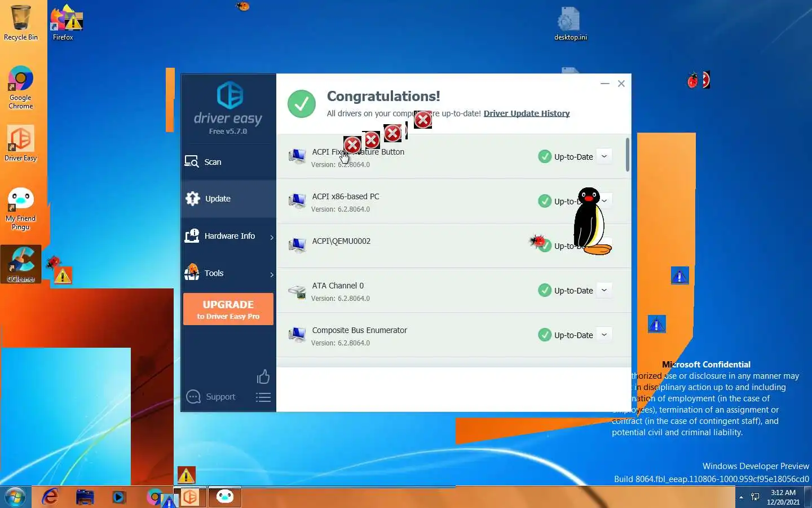Click the Support label
812x508 pixels.
pyautogui.click(x=220, y=397)
